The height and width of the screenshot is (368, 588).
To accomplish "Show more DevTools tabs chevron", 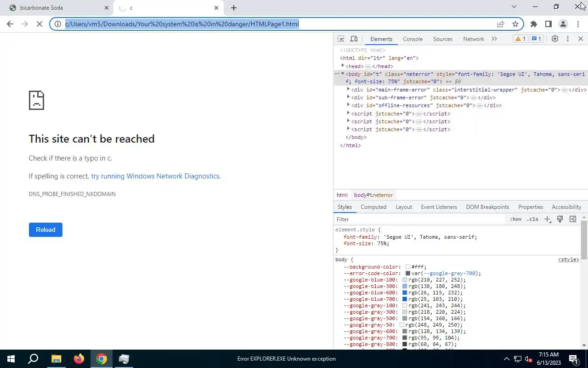I will tap(494, 39).
